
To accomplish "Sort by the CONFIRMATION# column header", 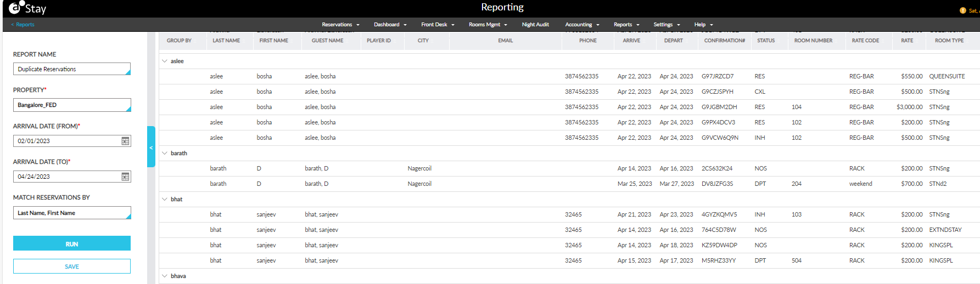I will point(724,41).
